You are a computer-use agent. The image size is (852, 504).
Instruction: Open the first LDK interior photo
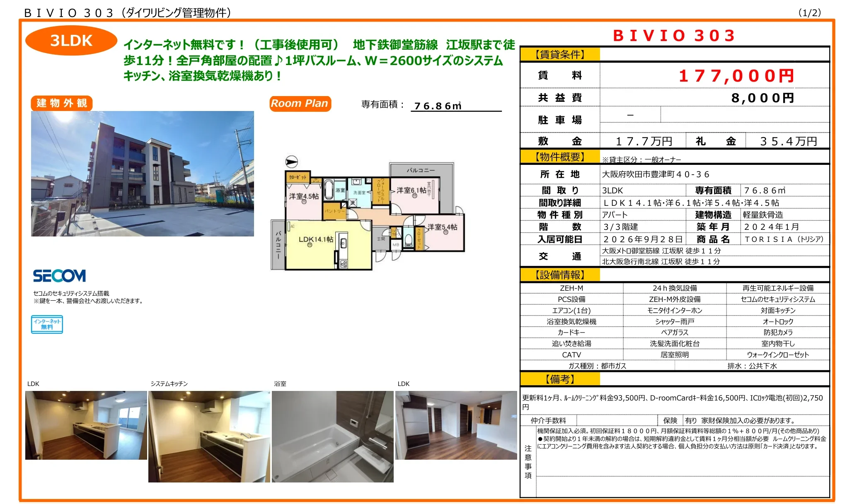click(x=86, y=425)
